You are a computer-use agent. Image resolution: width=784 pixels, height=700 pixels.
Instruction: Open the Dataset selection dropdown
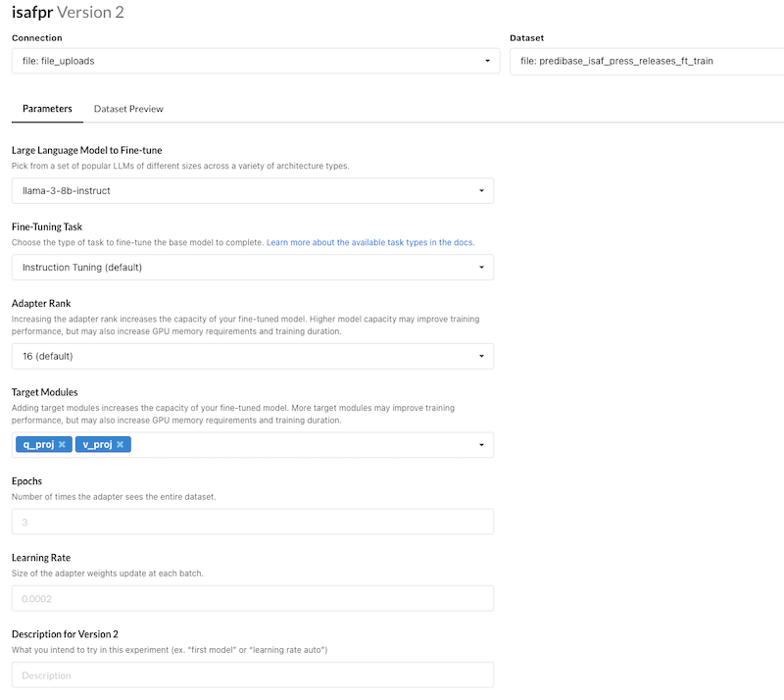pyautogui.click(x=647, y=61)
